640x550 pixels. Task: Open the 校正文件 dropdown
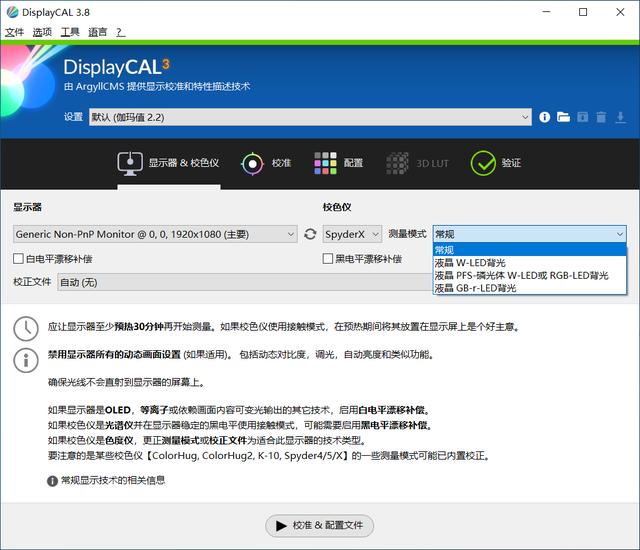point(245,282)
